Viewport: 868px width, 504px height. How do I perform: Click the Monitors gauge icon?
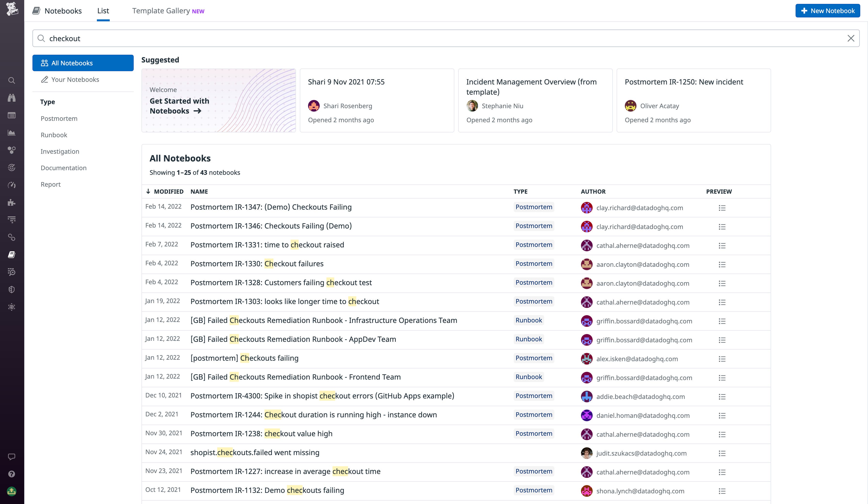[12, 185]
